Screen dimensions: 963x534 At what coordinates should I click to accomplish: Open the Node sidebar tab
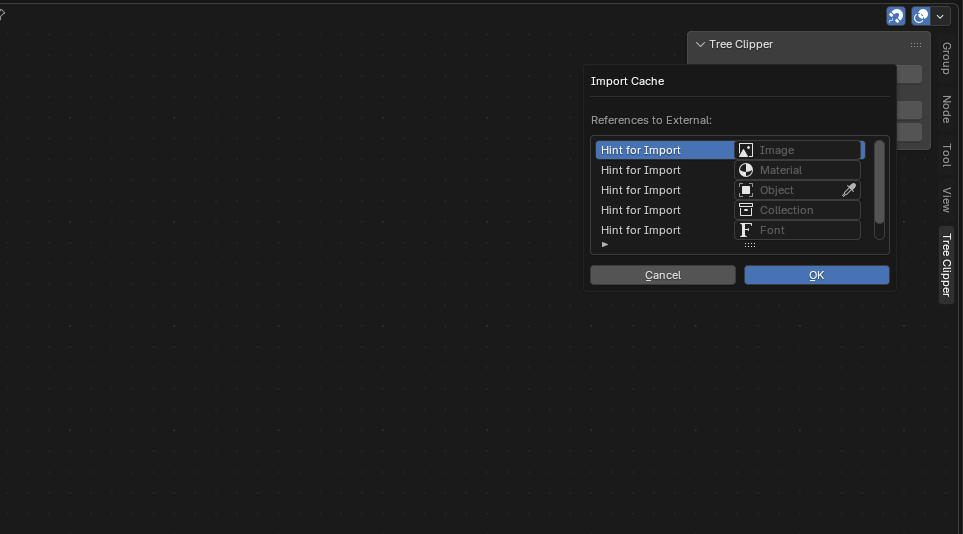tap(946, 109)
